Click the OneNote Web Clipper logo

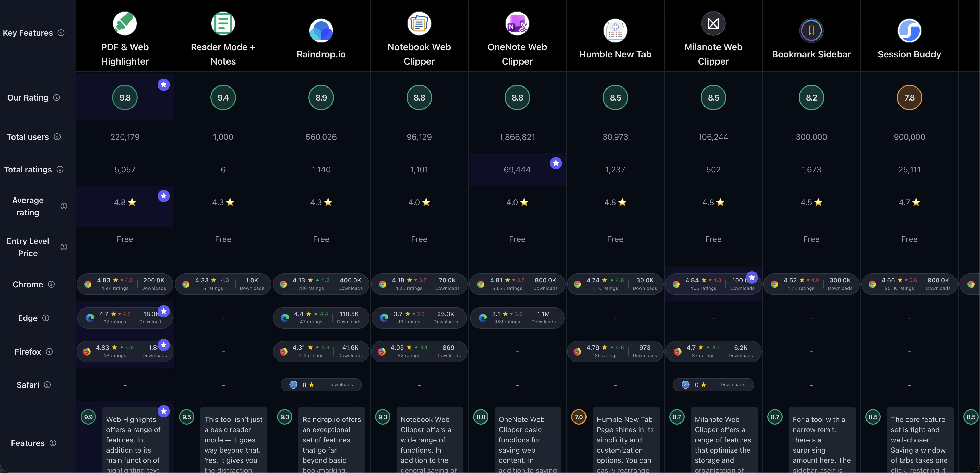(517, 23)
